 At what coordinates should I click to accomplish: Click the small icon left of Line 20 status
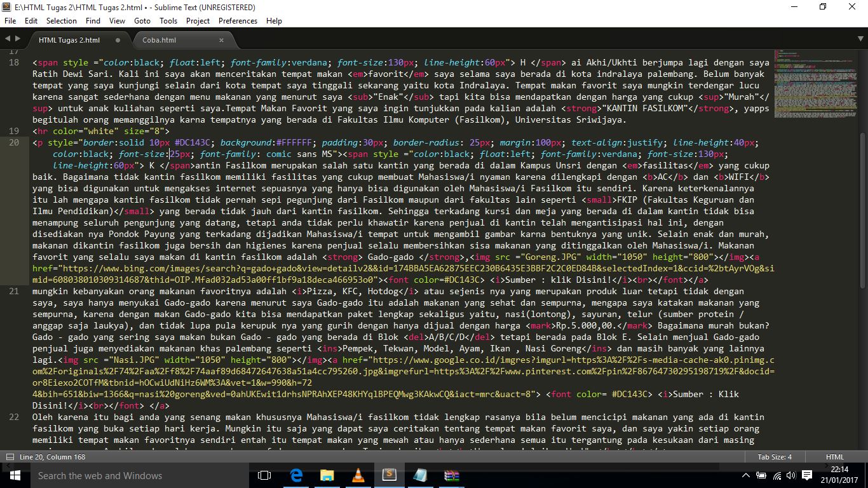pos(9,456)
